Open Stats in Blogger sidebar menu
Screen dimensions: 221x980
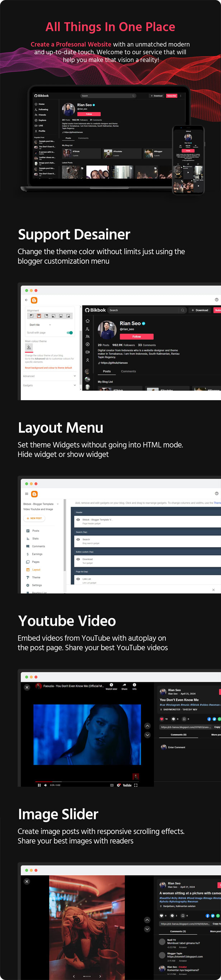pyautogui.click(x=33, y=538)
